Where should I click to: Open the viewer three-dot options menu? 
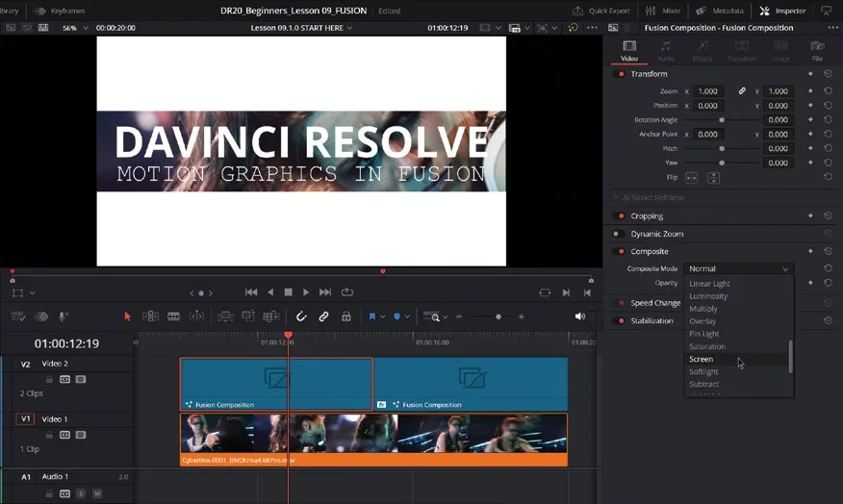593,28
